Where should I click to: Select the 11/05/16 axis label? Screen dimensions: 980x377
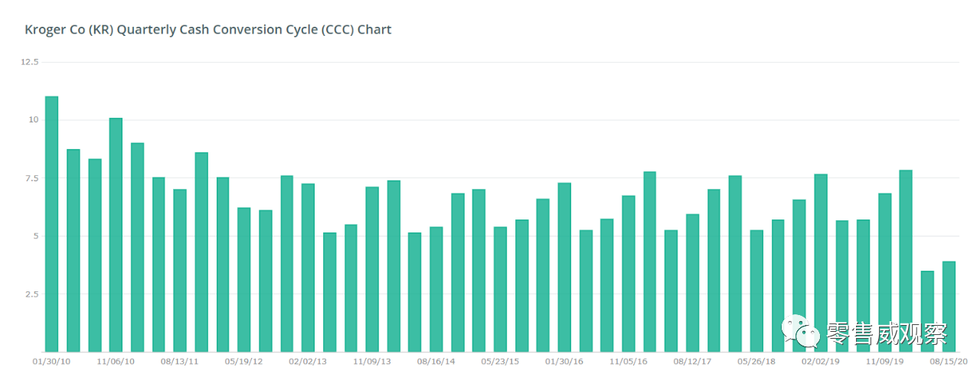click(629, 361)
